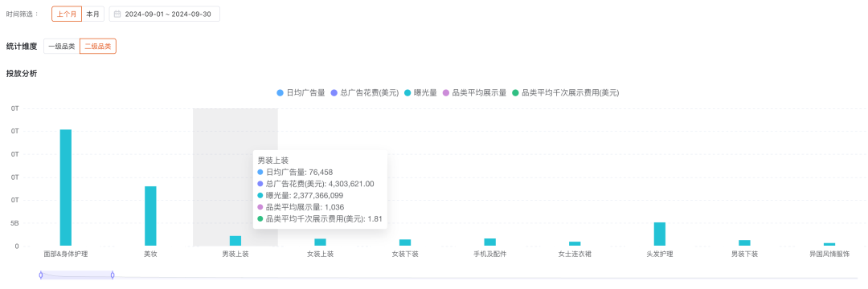Click the 手机及配件 axis label
The height and width of the screenshot is (289, 868).
coord(490,254)
